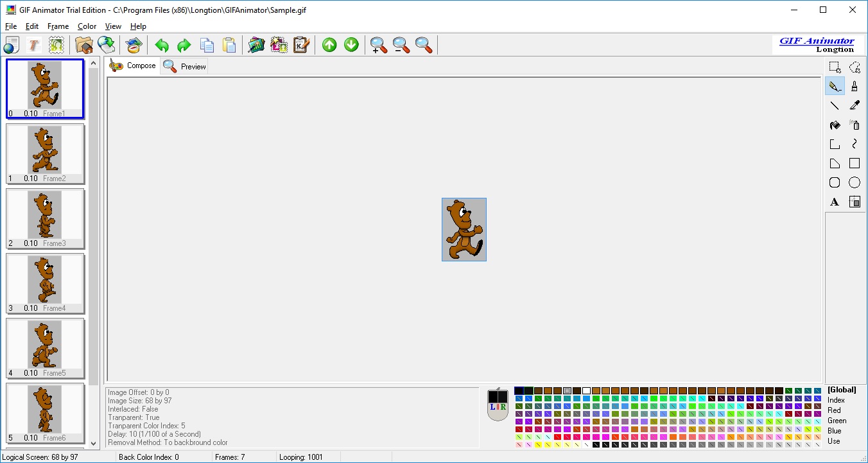Open the View menu

(113, 26)
